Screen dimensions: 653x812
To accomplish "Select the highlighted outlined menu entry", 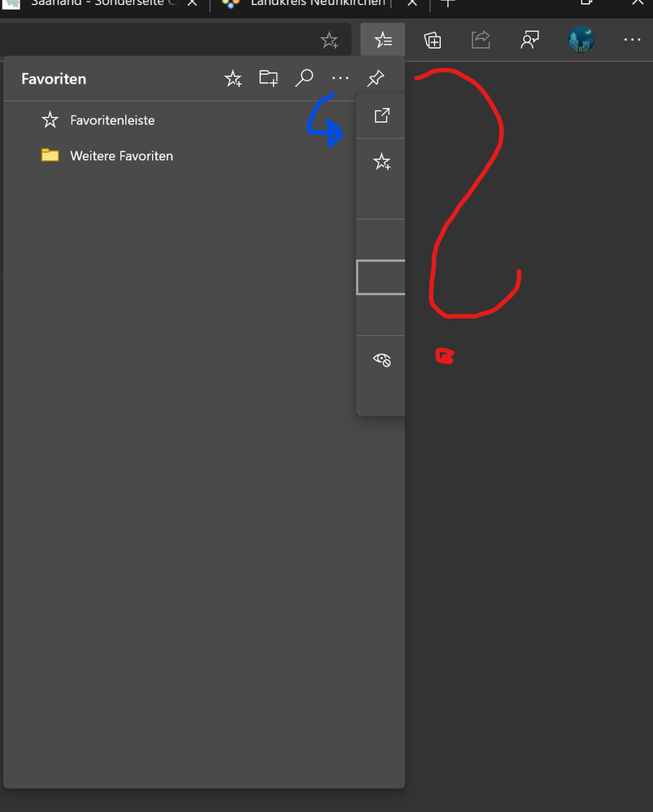I will point(381,277).
